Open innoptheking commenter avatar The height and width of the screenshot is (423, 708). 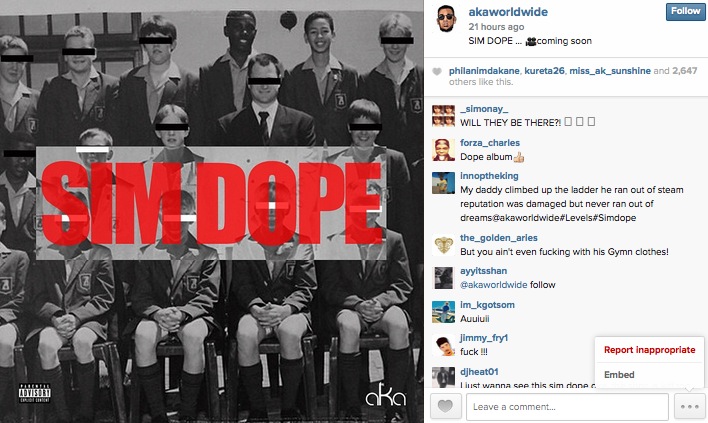[443, 183]
